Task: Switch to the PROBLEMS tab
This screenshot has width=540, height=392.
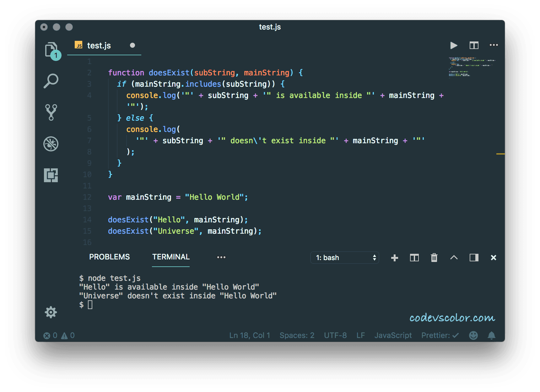Action: click(x=109, y=257)
